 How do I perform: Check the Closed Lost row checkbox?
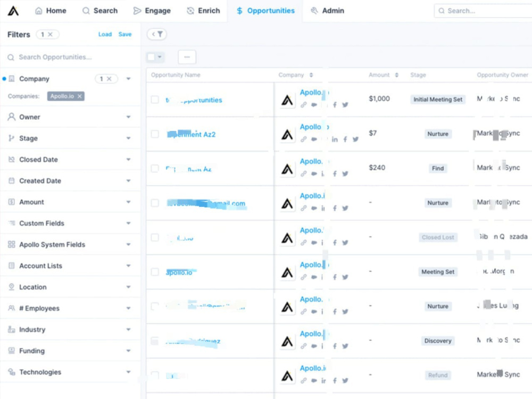[155, 237]
